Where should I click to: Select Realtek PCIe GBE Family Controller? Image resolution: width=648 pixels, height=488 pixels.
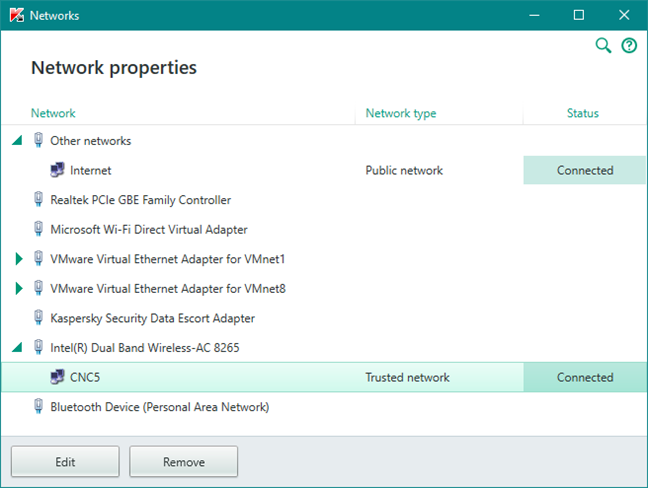[x=141, y=200]
